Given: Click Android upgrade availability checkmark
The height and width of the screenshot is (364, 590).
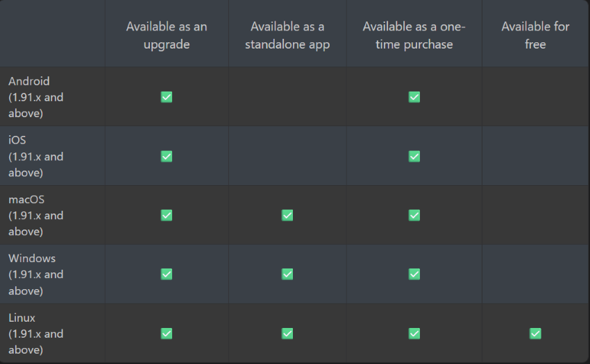Looking at the screenshot, I should click(x=167, y=97).
